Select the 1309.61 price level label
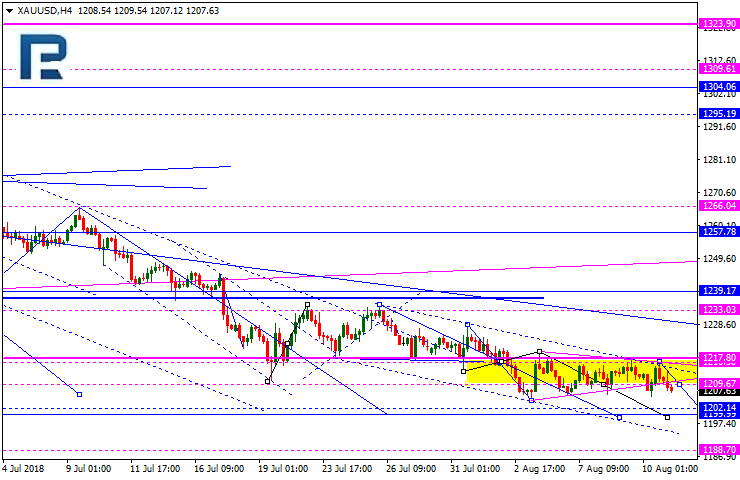 pyautogui.click(x=719, y=69)
